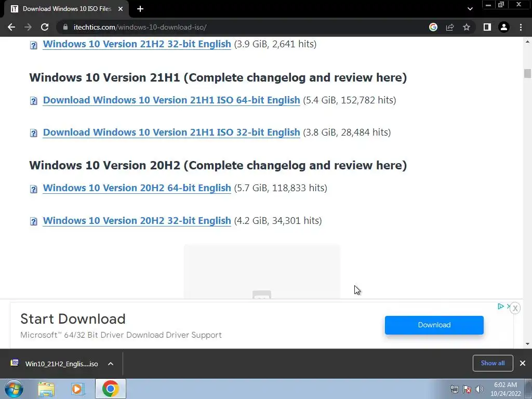
Task: Click the Start Download ad headline
Action: (73, 319)
